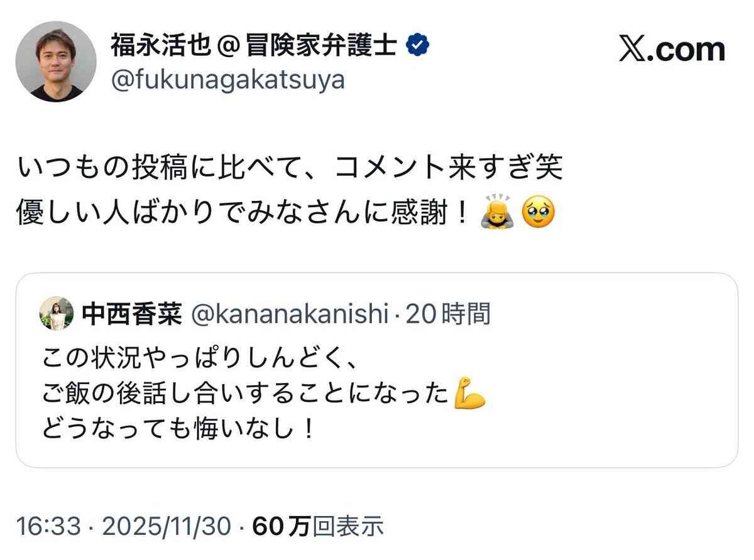Click quoted line ご飯の後話し合いすることになった
Viewport: 754px width, 560px height.
click(246, 394)
